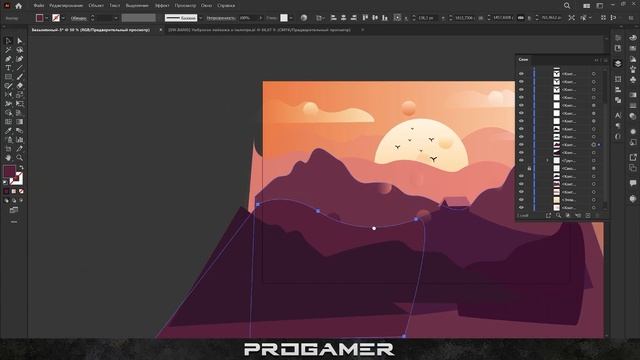Open the Comments speech-bubble panel icon

point(633,183)
